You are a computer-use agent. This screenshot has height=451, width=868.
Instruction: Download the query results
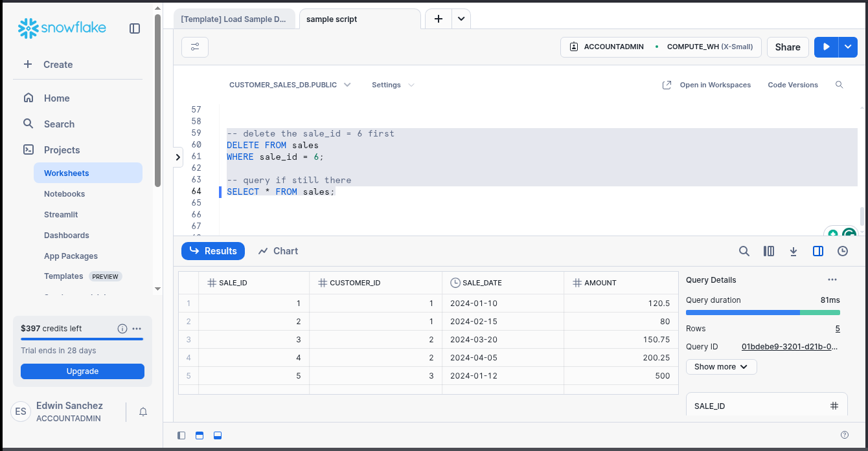[x=793, y=250]
